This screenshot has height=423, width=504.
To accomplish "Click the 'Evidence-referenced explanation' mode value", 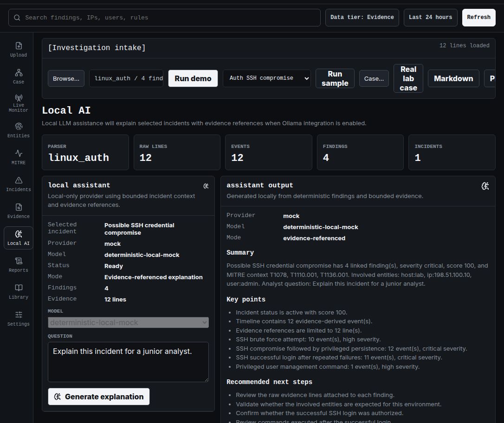I will (x=153, y=277).
